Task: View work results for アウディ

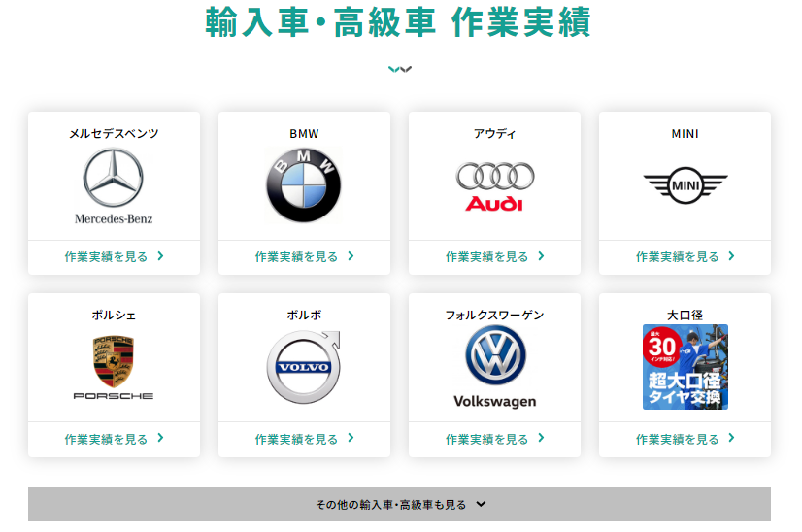Action: [x=487, y=257]
